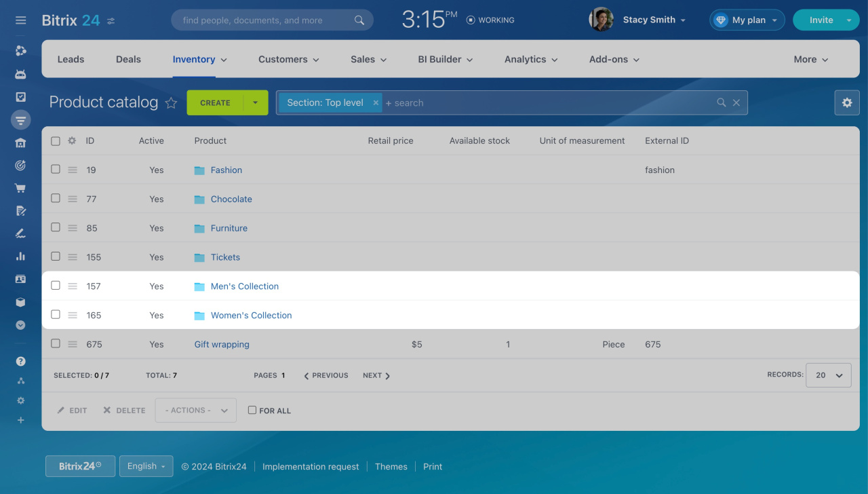This screenshot has height=494, width=868.
Task: Open the Customers menu tab
Action: (x=288, y=60)
